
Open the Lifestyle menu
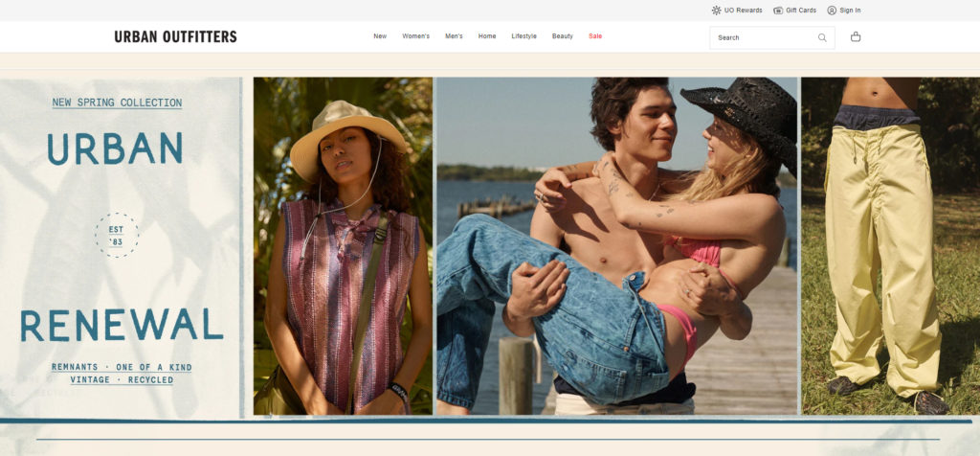point(523,36)
